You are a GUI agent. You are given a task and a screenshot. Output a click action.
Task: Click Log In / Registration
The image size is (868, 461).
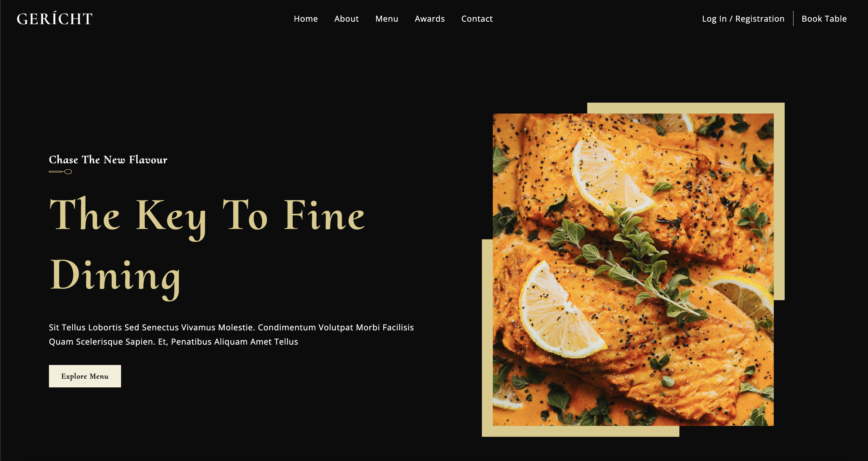point(743,19)
